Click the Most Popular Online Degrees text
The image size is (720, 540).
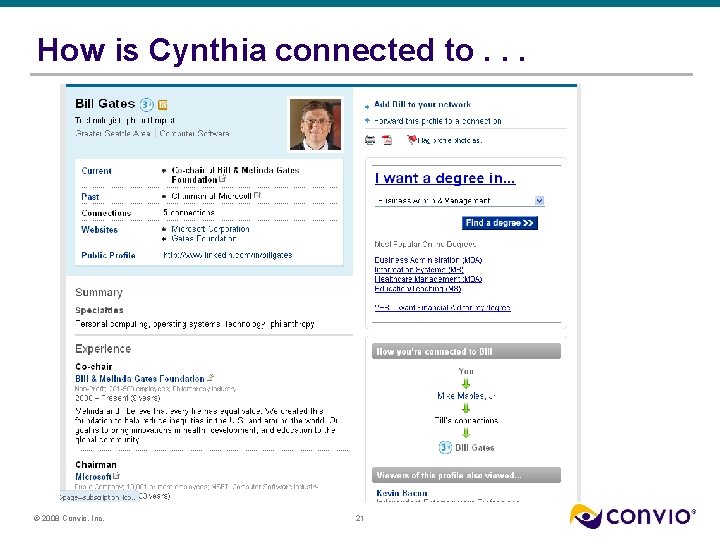(x=425, y=244)
